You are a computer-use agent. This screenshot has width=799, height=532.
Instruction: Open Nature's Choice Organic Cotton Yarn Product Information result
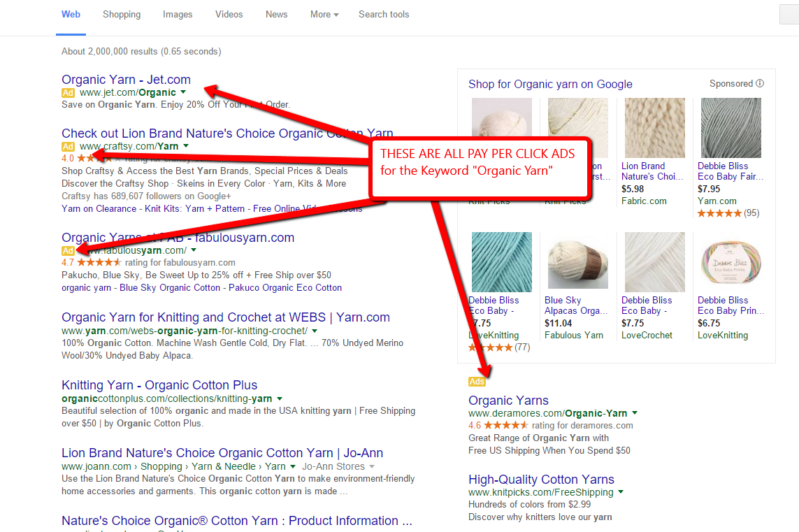[x=237, y=521]
